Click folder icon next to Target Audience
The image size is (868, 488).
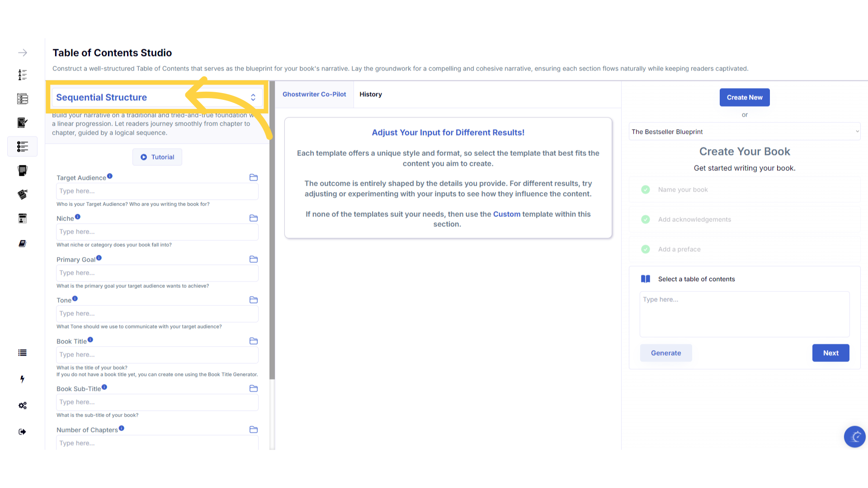(254, 178)
